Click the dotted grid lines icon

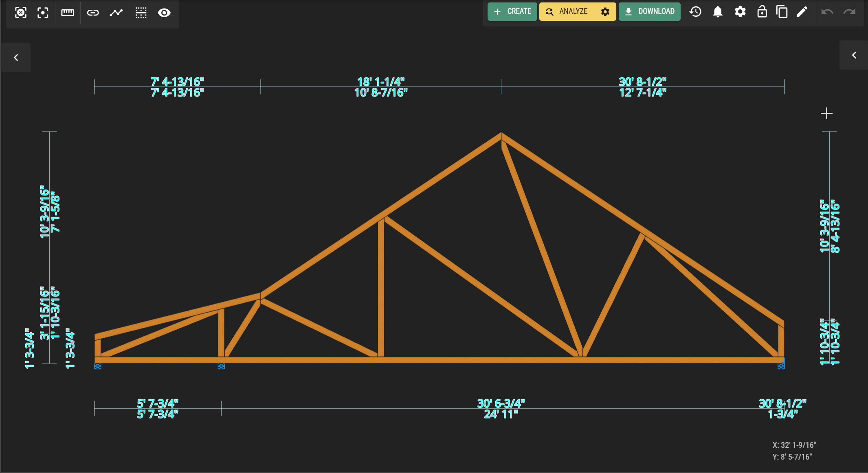[x=141, y=13]
